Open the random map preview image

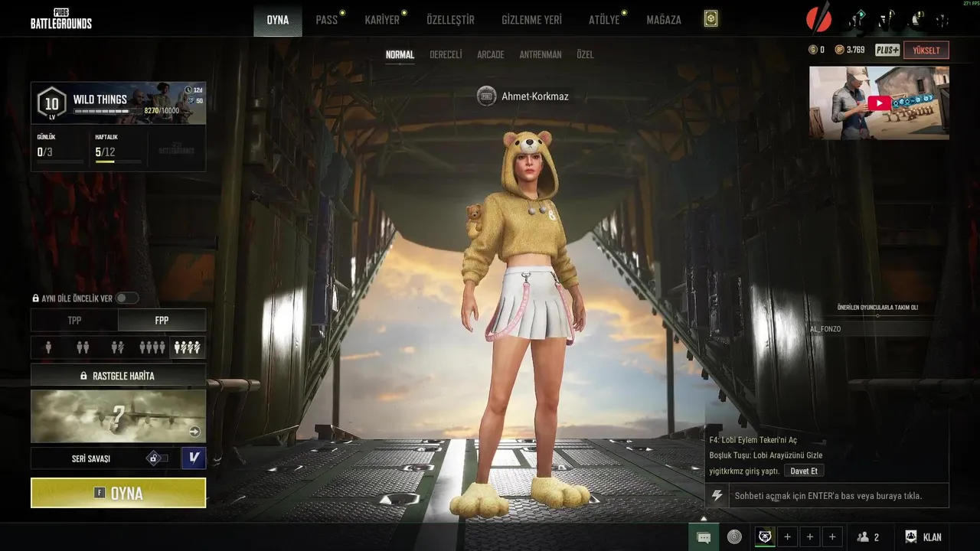click(119, 416)
